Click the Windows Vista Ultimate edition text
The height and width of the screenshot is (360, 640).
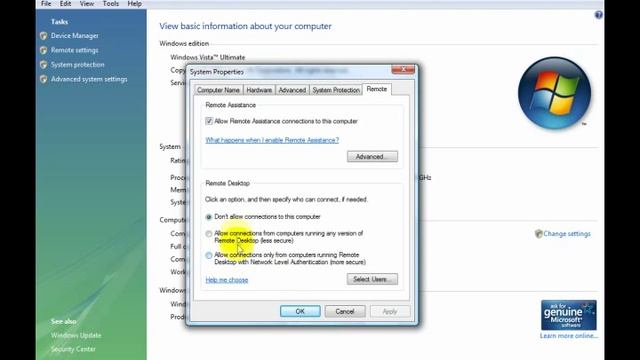pyautogui.click(x=208, y=58)
